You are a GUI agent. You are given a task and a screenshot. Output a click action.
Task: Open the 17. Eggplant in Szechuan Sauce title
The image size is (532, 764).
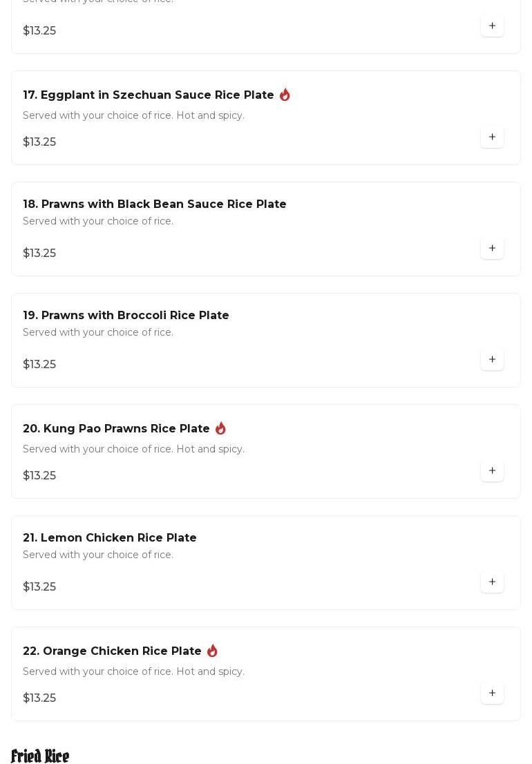point(149,95)
